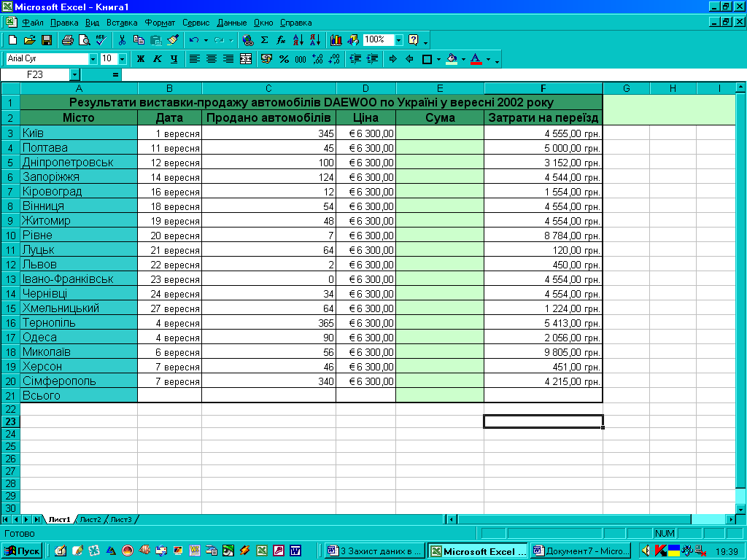The width and height of the screenshot is (747, 560).
Task: Click the Sort Ascending icon
Action: (298, 40)
